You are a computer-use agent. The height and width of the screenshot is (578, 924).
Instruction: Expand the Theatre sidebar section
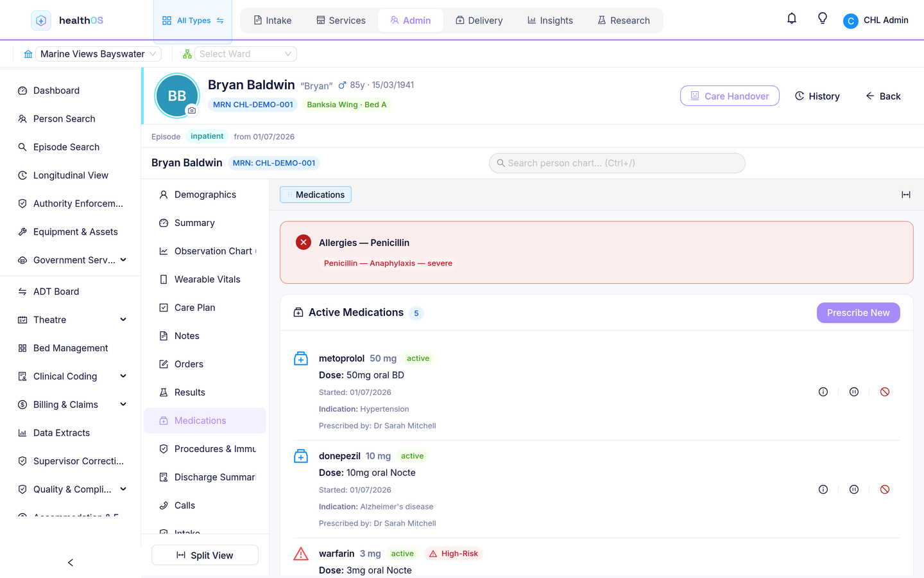point(123,319)
